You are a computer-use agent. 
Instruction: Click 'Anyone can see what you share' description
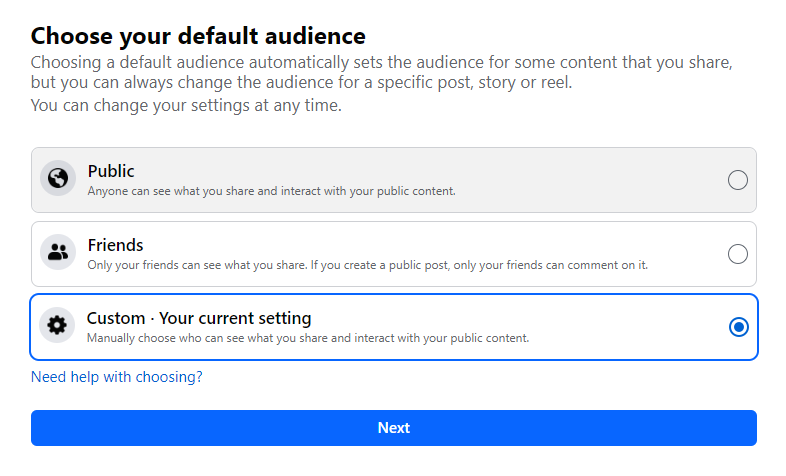click(272, 191)
